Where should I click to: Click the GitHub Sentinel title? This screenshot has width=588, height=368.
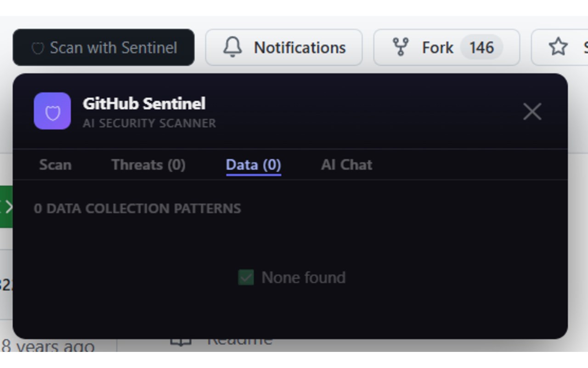(x=144, y=103)
